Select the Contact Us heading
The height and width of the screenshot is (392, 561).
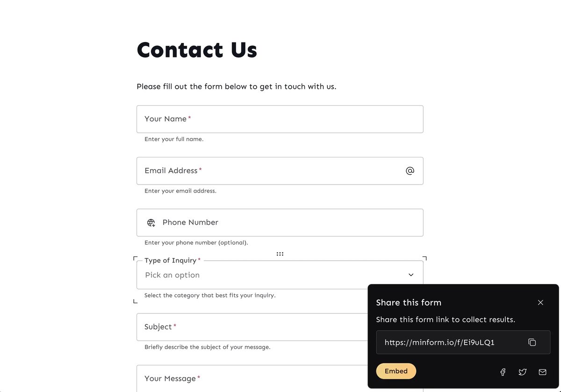197,50
